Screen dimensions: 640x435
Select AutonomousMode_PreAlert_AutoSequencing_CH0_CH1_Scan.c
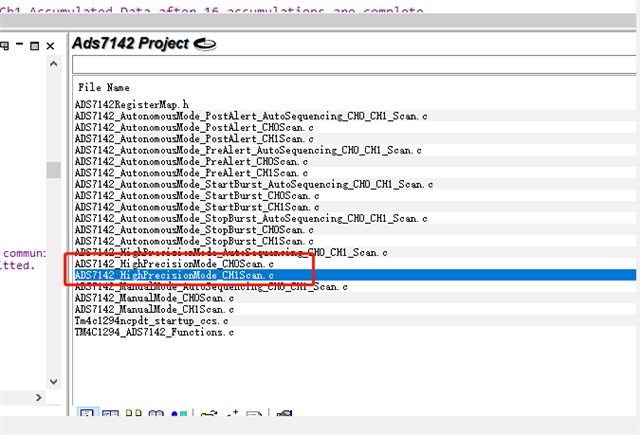[x=248, y=150]
